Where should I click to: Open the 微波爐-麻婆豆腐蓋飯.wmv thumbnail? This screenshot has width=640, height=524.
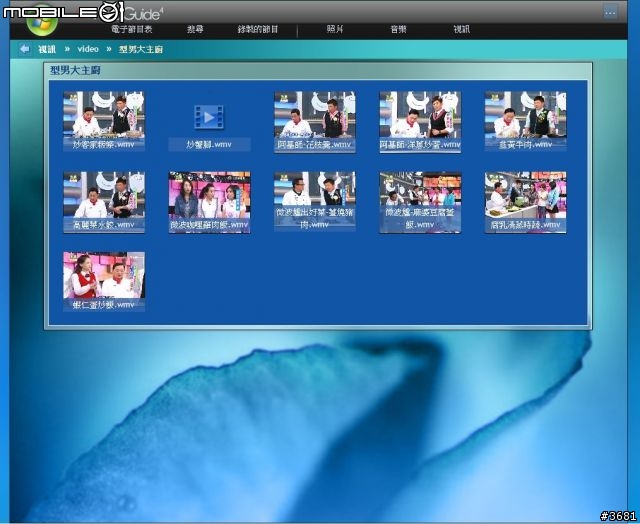coord(420,202)
